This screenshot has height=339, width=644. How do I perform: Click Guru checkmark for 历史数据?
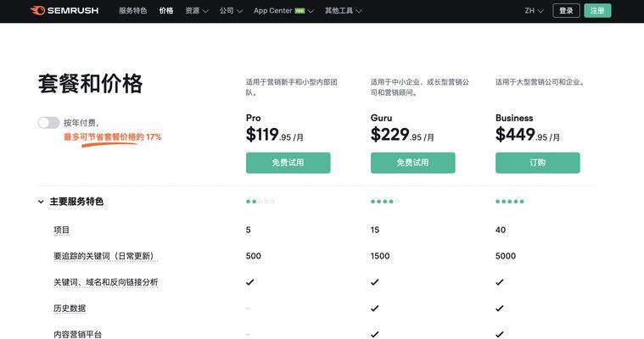374,308
